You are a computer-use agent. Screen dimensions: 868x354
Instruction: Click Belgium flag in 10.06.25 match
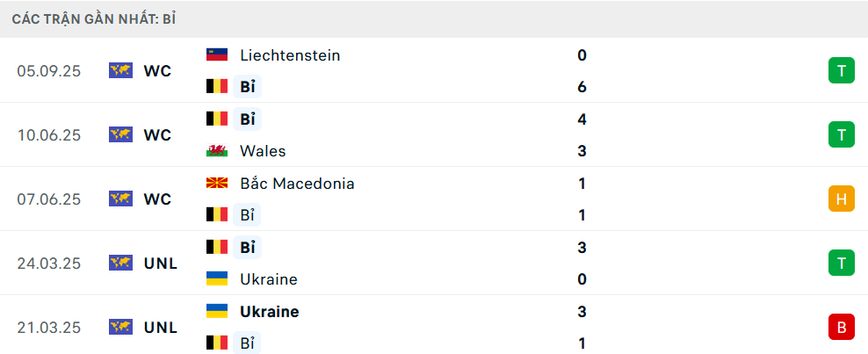tap(216, 119)
